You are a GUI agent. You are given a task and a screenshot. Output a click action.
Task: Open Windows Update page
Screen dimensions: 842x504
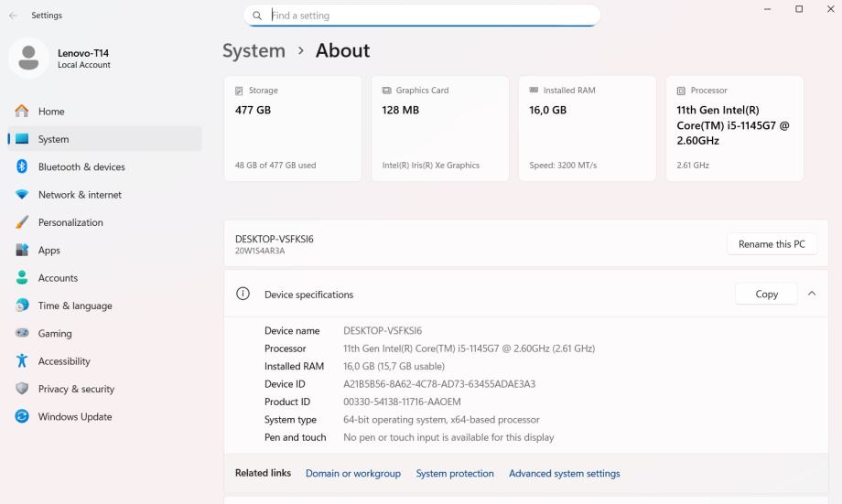click(75, 417)
